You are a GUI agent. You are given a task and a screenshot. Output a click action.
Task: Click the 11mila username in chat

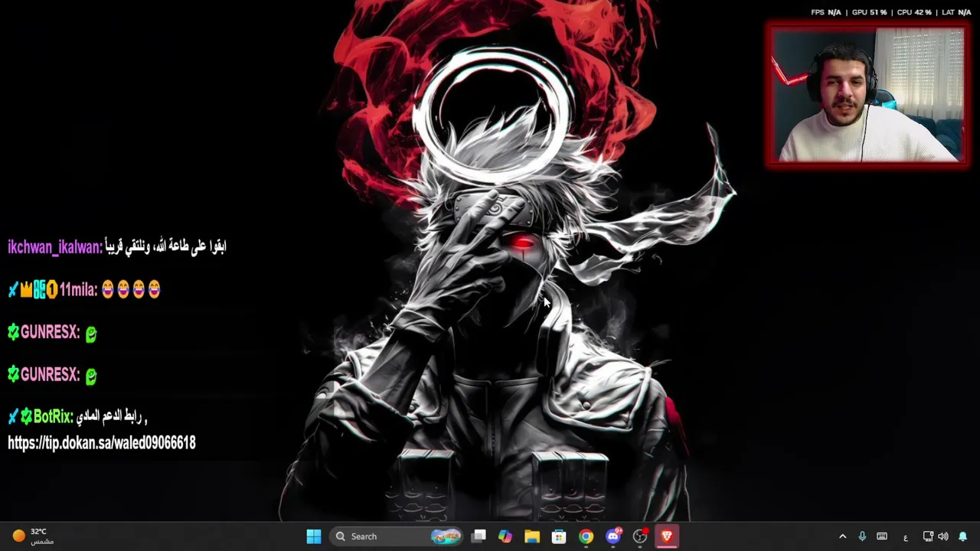click(x=78, y=290)
